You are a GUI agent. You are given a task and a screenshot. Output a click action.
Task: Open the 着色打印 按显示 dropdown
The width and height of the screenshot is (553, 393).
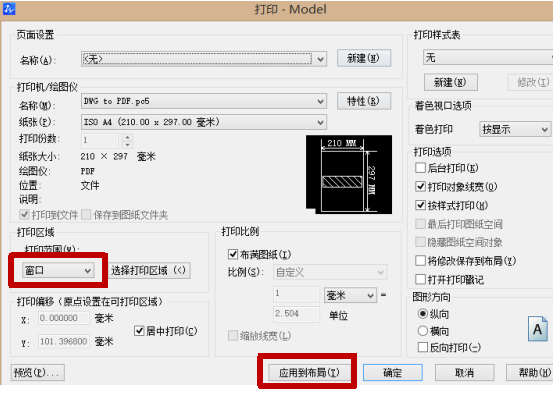(515, 129)
